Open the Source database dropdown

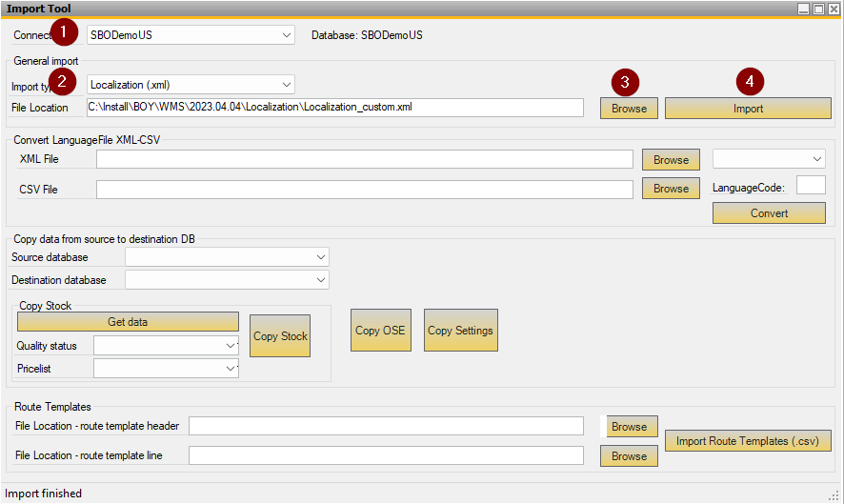click(x=227, y=257)
